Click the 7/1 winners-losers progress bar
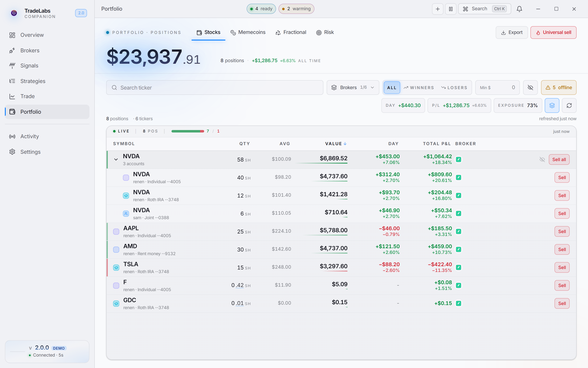588x368 pixels. pyautogui.click(x=188, y=131)
